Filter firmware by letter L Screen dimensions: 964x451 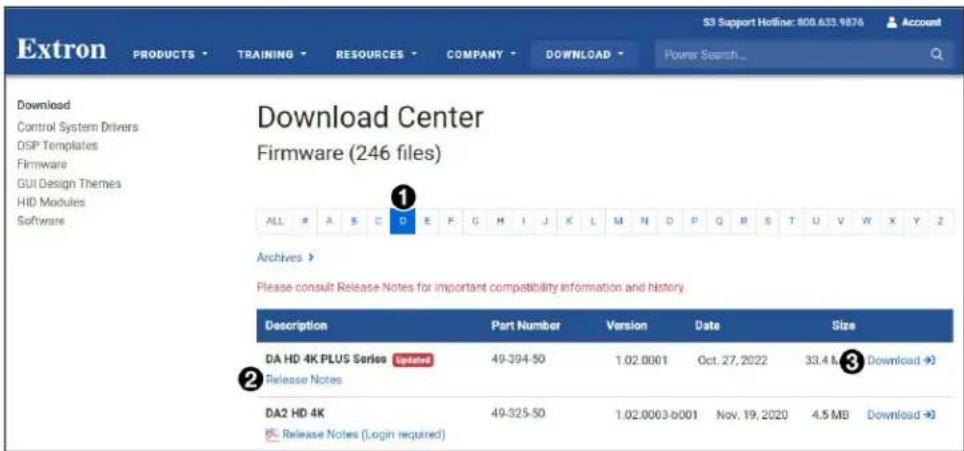pos(593,222)
